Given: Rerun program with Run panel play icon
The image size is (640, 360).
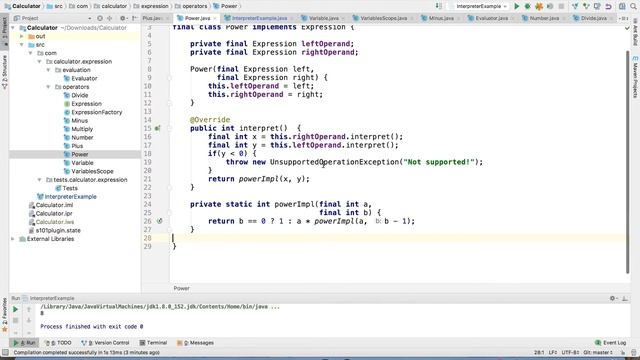Looking at the screenshot, I should [x=15, y=310].
